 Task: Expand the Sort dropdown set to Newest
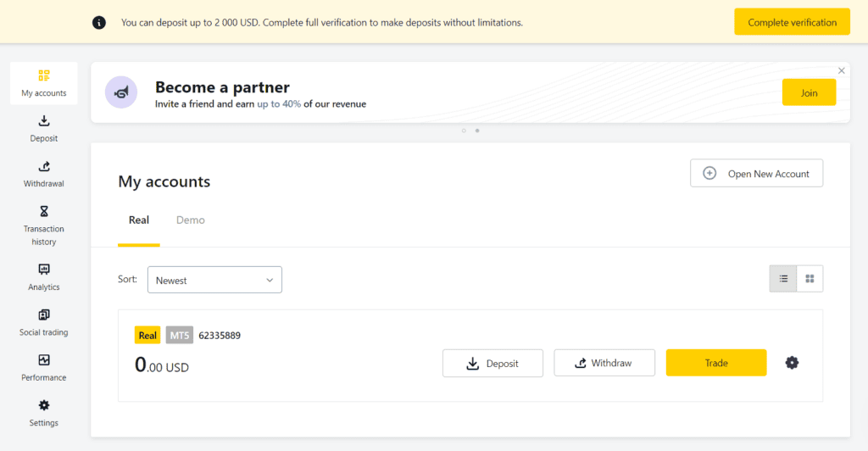[214, 280]
